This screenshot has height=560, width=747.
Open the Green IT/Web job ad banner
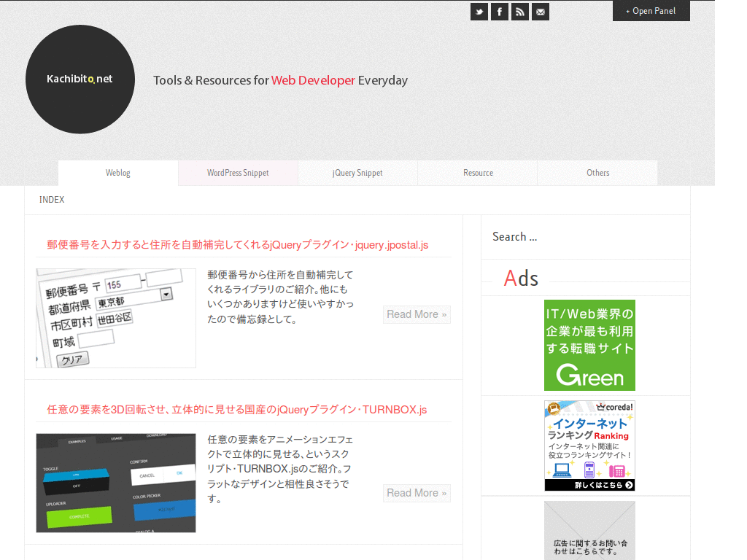(589, 345)
